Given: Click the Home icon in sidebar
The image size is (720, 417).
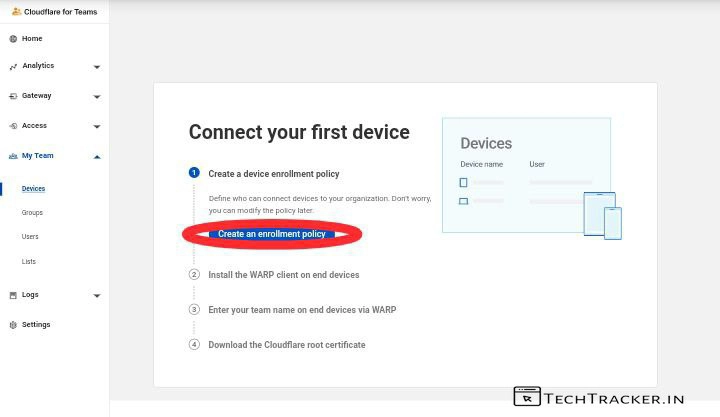Looking at the screenshot, I should pyautogui.click(x=13, y=39).
